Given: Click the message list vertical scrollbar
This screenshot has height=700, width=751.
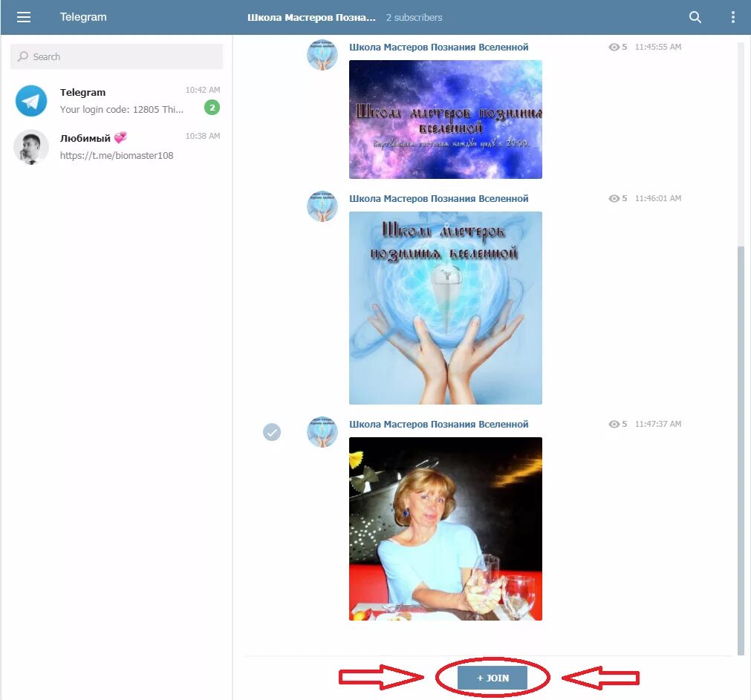Looking at the screenshot, I should tap(741, 450).
